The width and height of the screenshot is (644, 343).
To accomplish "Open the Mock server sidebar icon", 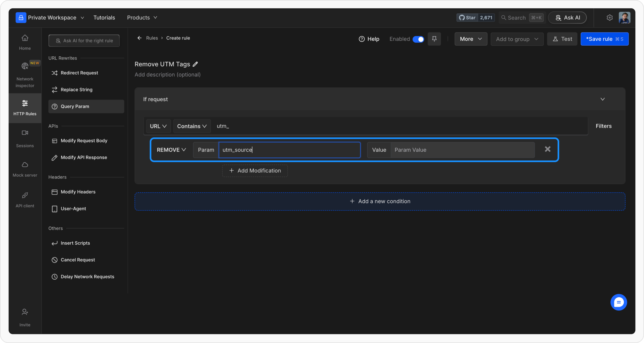I will (25, 169).
